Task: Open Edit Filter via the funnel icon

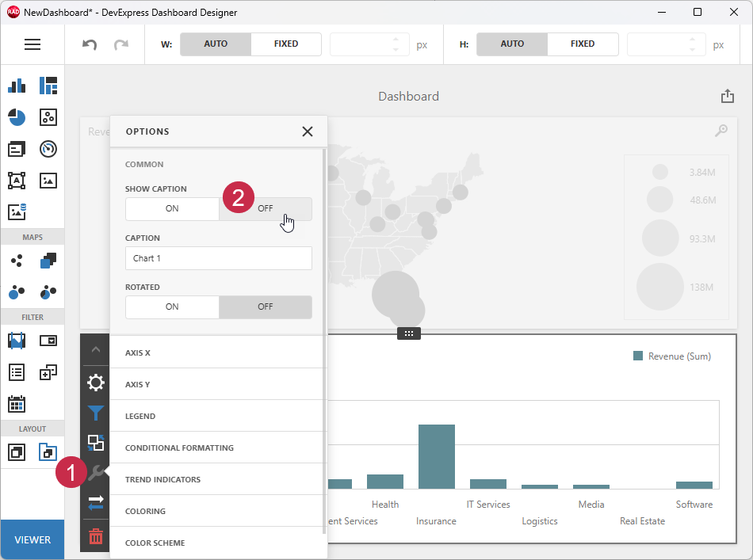Action: tap(95, 413)
